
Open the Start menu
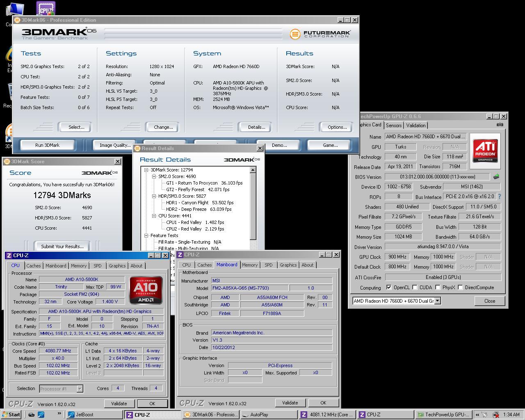[11, 415]
